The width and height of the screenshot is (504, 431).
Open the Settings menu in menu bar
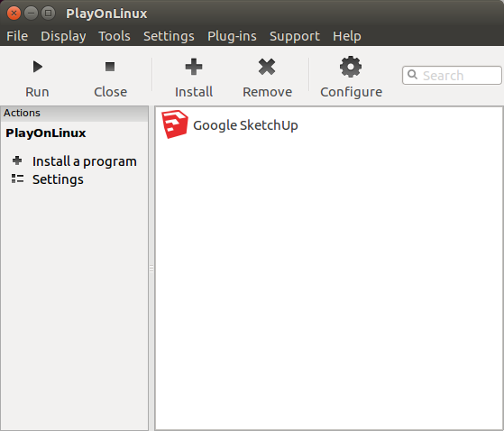[x=169, y=36]
